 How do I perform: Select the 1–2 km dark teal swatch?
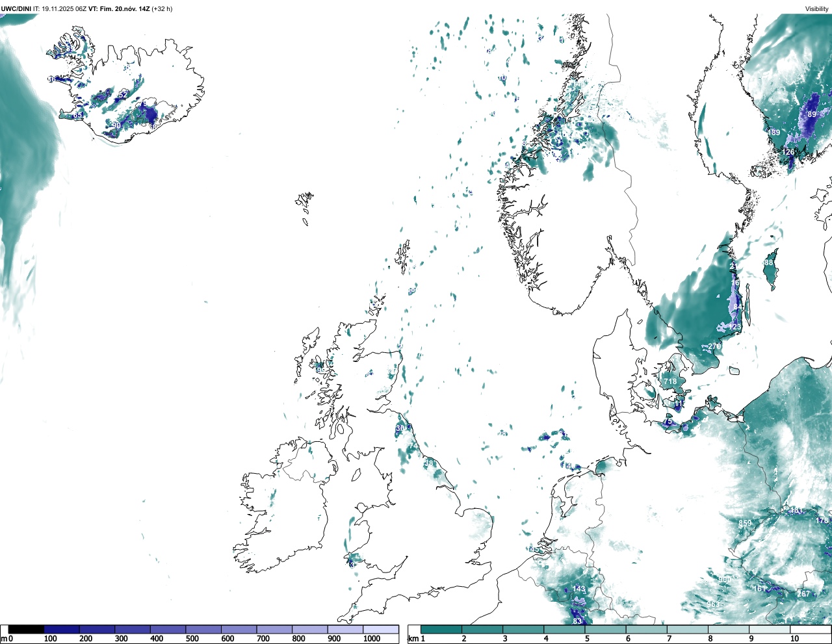coord(441,629)
